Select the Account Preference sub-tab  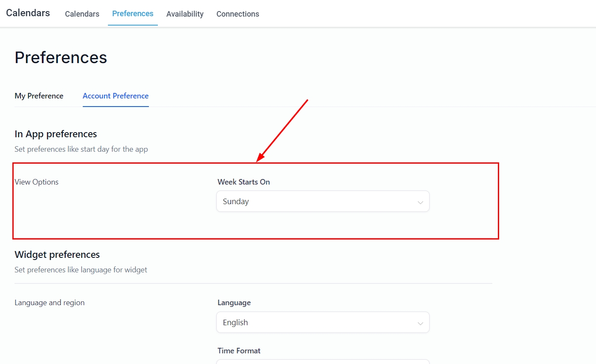coord(116,96)
